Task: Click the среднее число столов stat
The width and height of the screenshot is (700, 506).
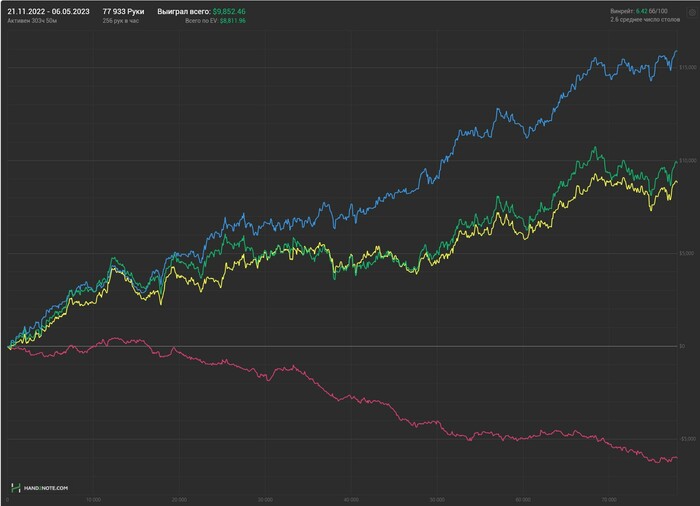Action: pyautogui.click(x=645, y=20)
